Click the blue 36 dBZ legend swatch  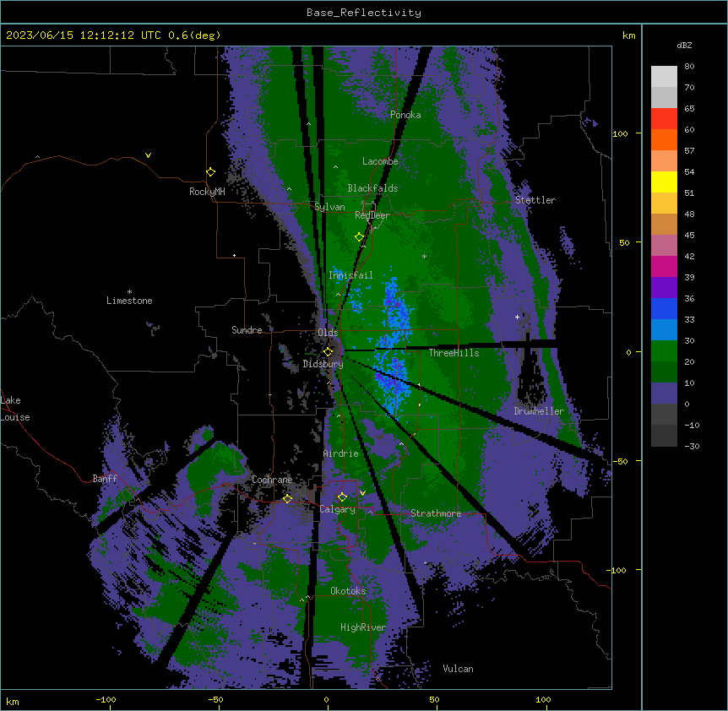pyautogui.click(x=664, y=308)
